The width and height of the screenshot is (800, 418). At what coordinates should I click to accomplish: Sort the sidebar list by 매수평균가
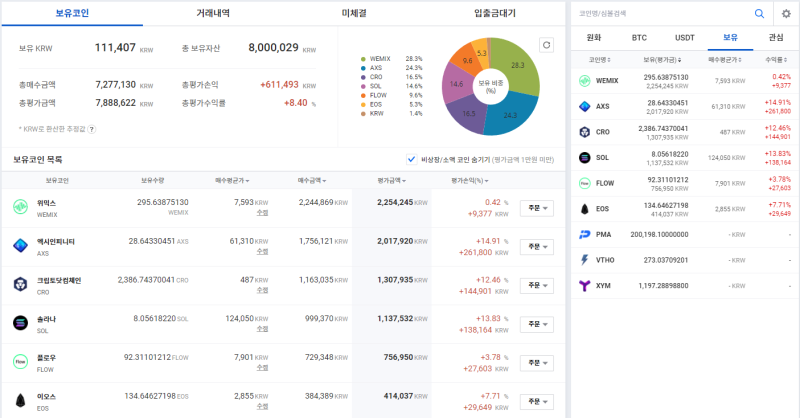[x=724, y=60]
